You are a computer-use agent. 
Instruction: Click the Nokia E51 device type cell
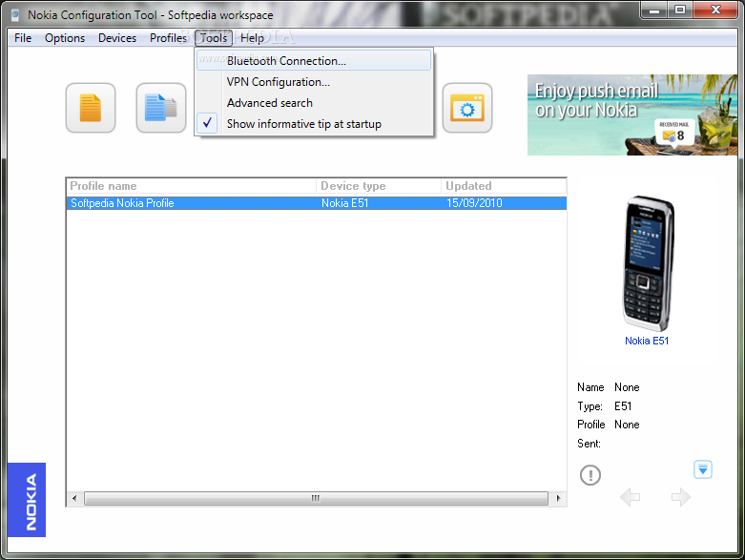(x=345, y=203)
